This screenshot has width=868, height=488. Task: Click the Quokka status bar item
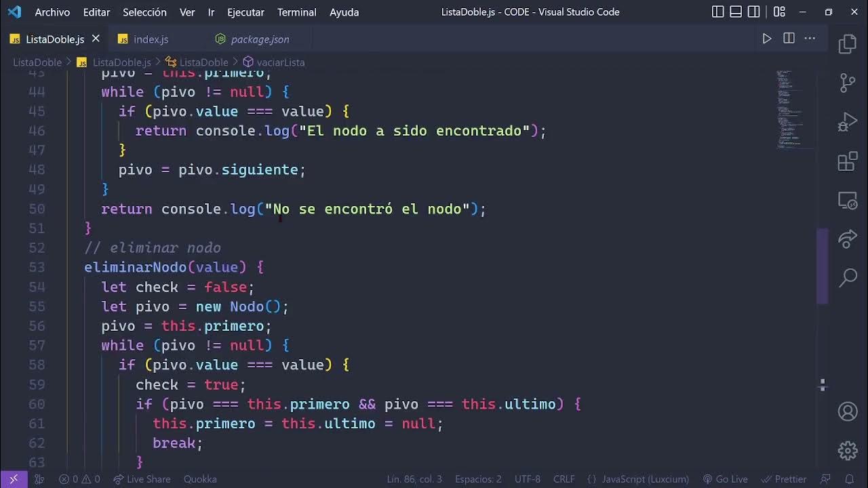(200, 479)
